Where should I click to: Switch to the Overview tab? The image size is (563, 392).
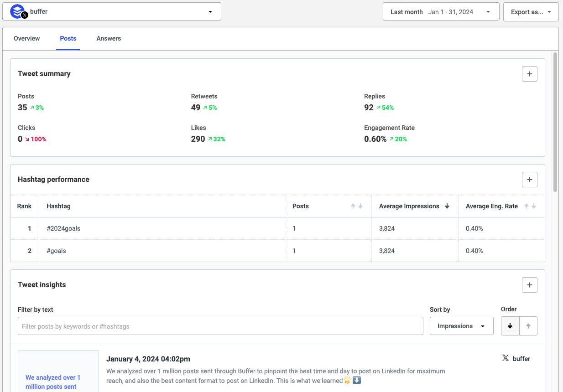27,38
